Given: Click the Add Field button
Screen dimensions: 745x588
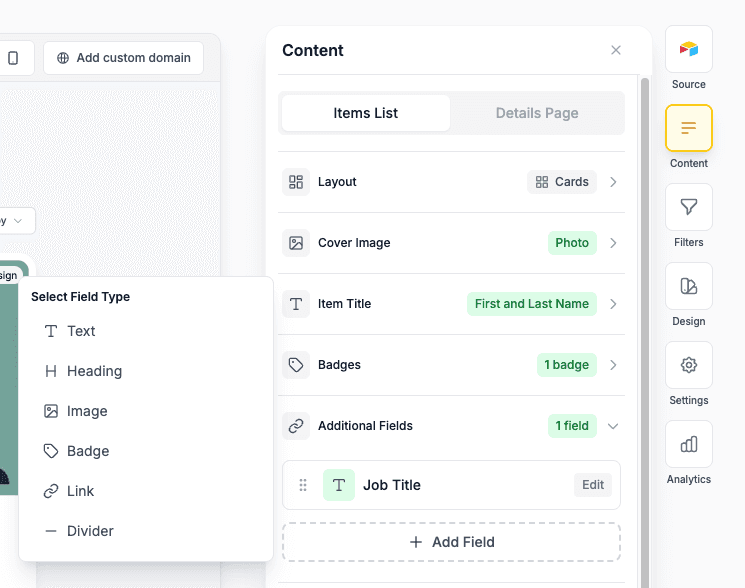Looking at the screenshot, I should 451,542.
